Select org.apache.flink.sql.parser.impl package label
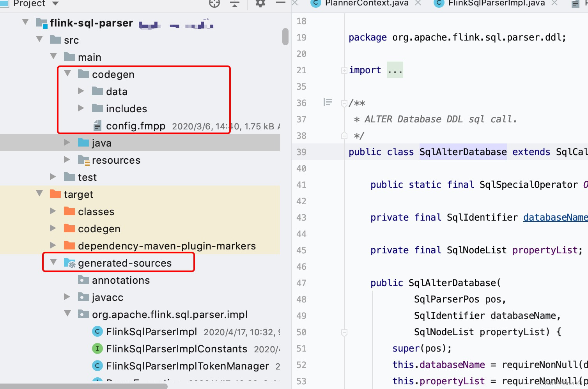This screenshot has height=389, width=588. click(x=170, y=315)
